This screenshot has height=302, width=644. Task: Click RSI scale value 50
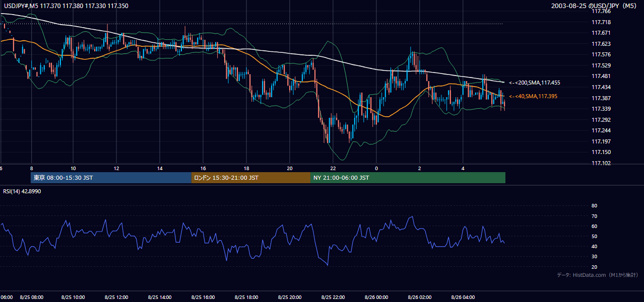click(594, 236)
